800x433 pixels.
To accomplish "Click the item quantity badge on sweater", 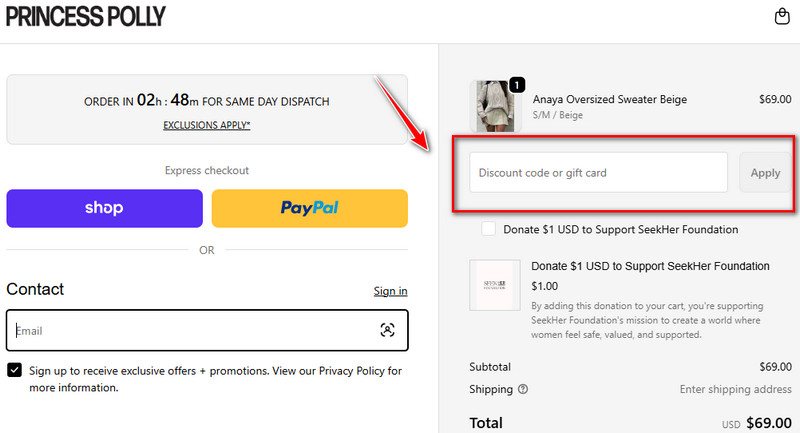I will 517,85.
